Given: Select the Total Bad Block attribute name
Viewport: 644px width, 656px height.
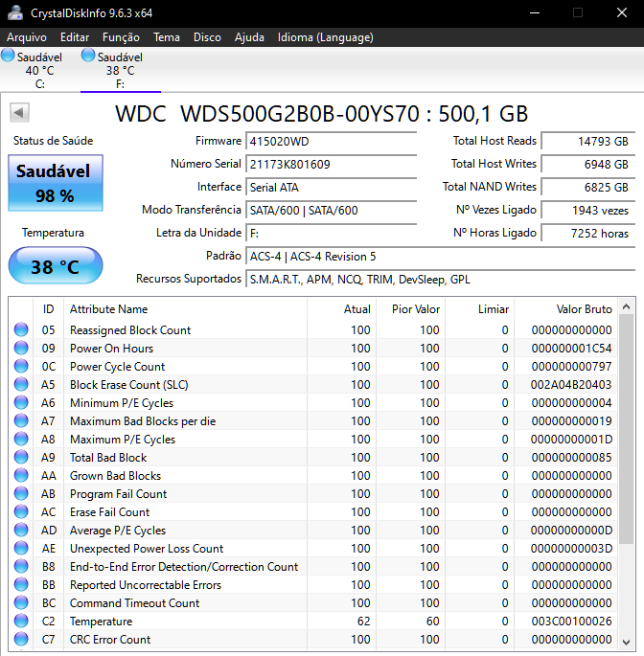Looking at the screenshot, I should point(108,457).
